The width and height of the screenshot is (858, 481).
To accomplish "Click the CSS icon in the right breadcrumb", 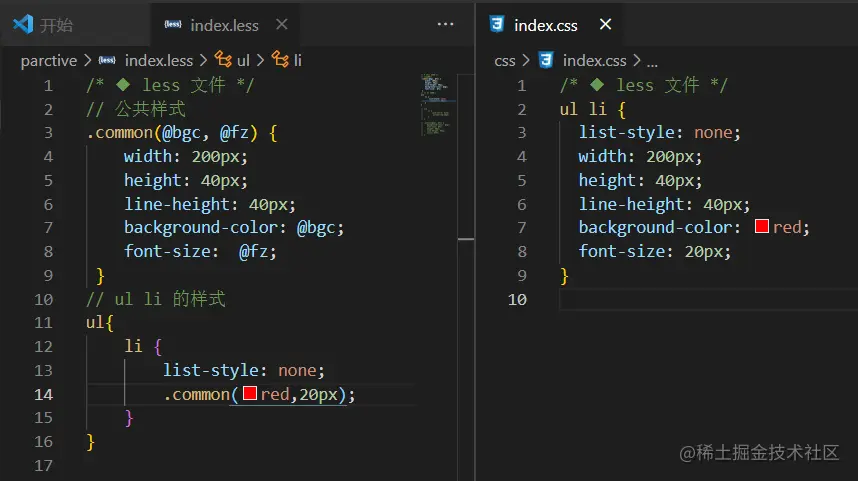I will click(x=546, y=60).
